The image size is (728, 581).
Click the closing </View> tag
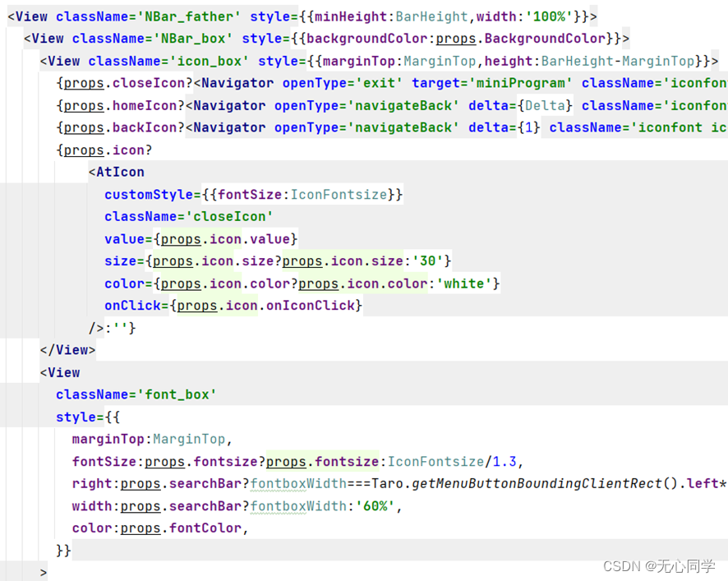point(67,350)
